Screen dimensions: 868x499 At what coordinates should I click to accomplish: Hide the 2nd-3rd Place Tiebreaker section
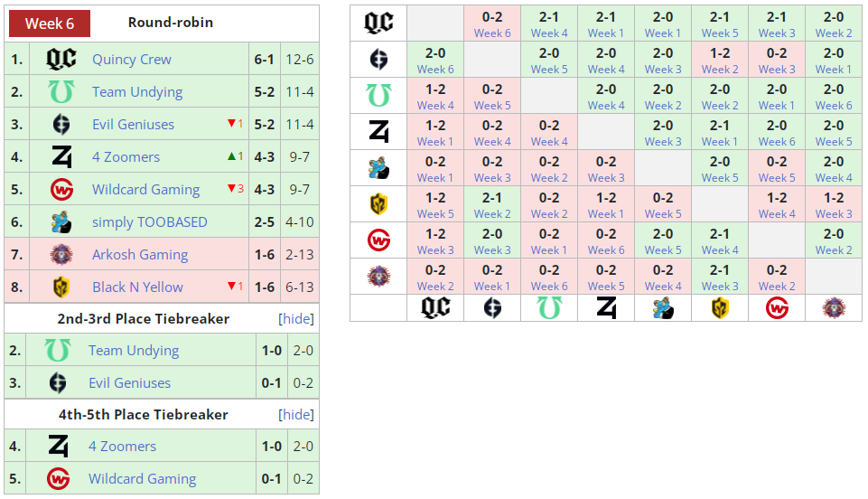point(296,319)
